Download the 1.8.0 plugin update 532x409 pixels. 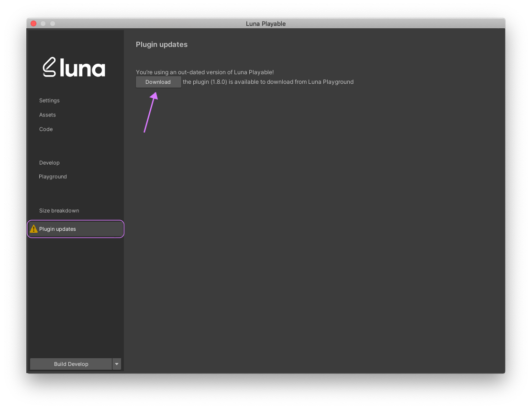[158, 82]
